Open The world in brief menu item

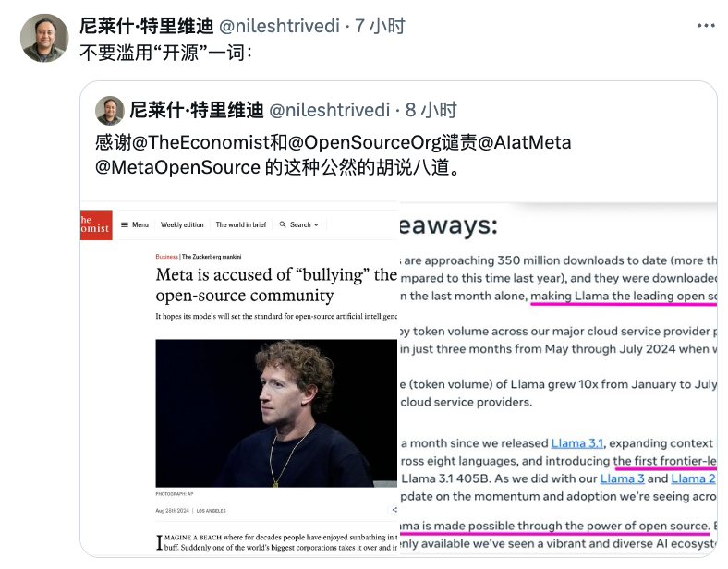point(241,224)
